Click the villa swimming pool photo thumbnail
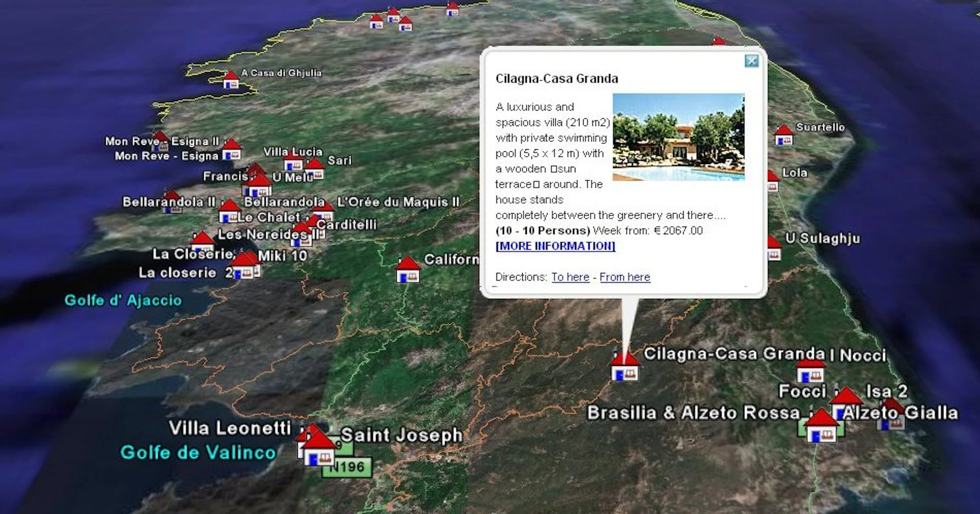The height and width of the screenshot is (514, 980). coord(679,137)
